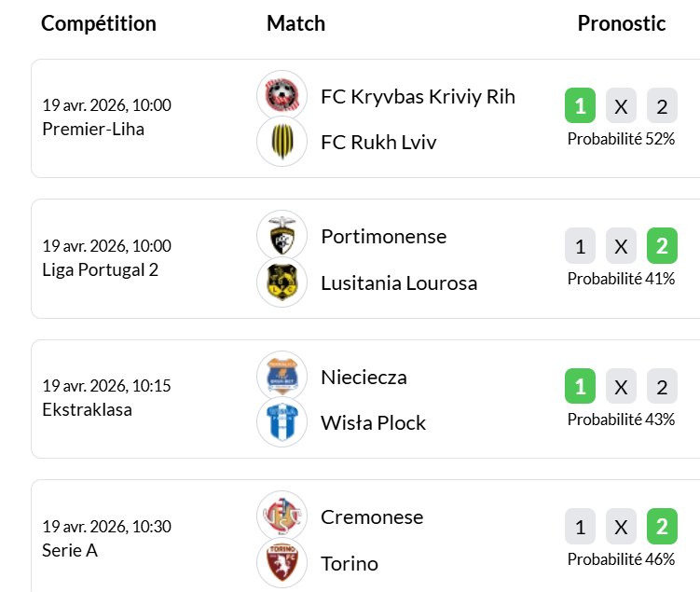The width and height of the screenshot is (700, 592).
Task: Select highlighted 2 pick for Portimonense match
Action: coord(662,246)
